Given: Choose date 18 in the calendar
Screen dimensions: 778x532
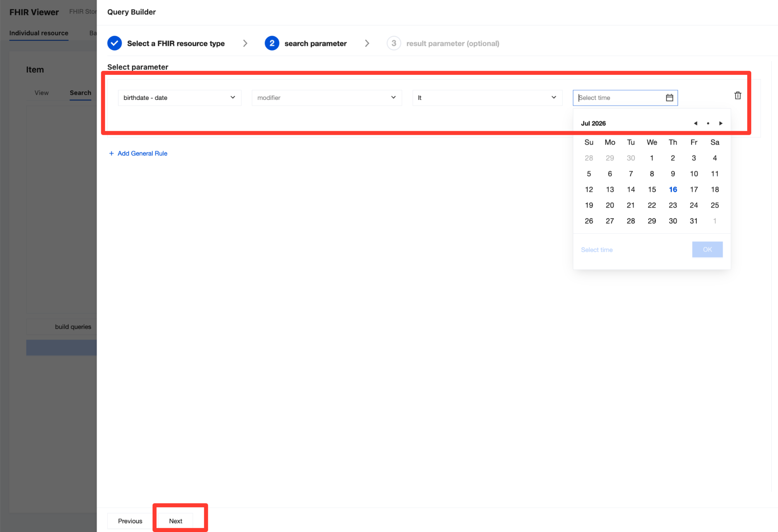Looking at the screenshot, I should point(715,190).
